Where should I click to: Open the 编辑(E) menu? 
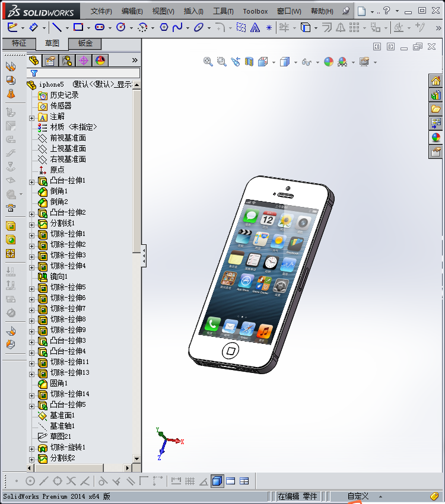tap(132, 11)
